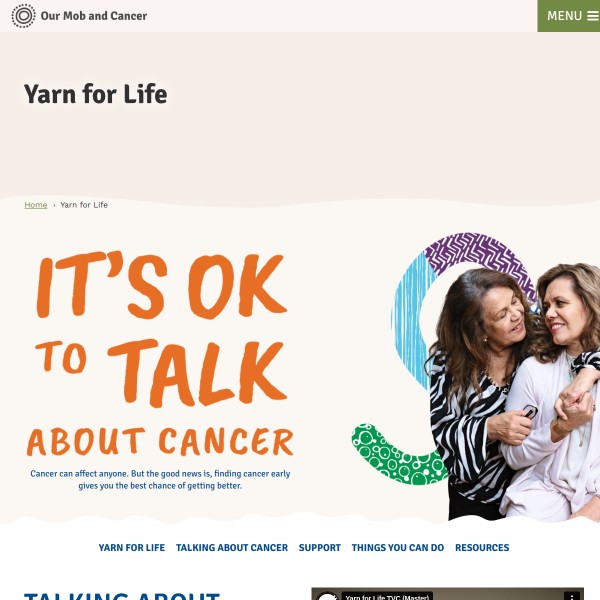Click the cancer early detection tagline text

[x=160, y=479]
